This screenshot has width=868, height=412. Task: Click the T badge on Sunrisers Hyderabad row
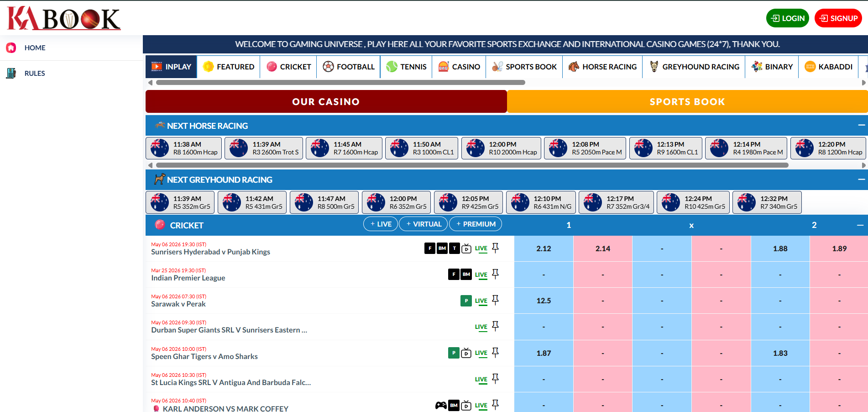tap(455, 248)
